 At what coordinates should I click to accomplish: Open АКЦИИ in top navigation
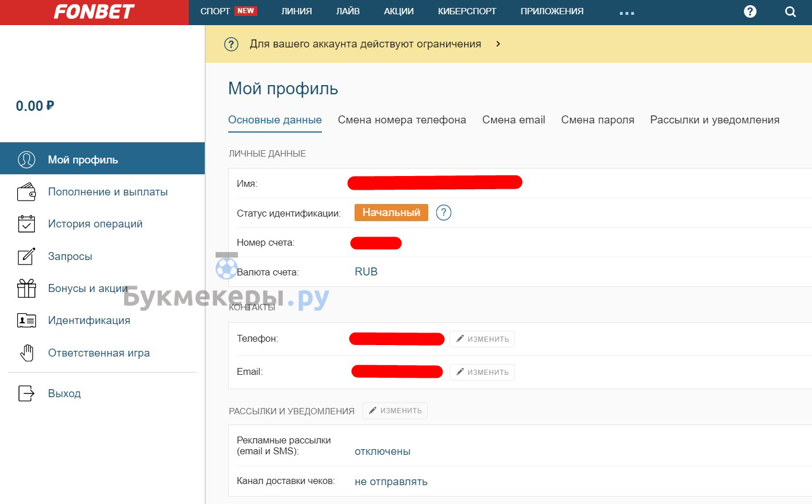399,11
